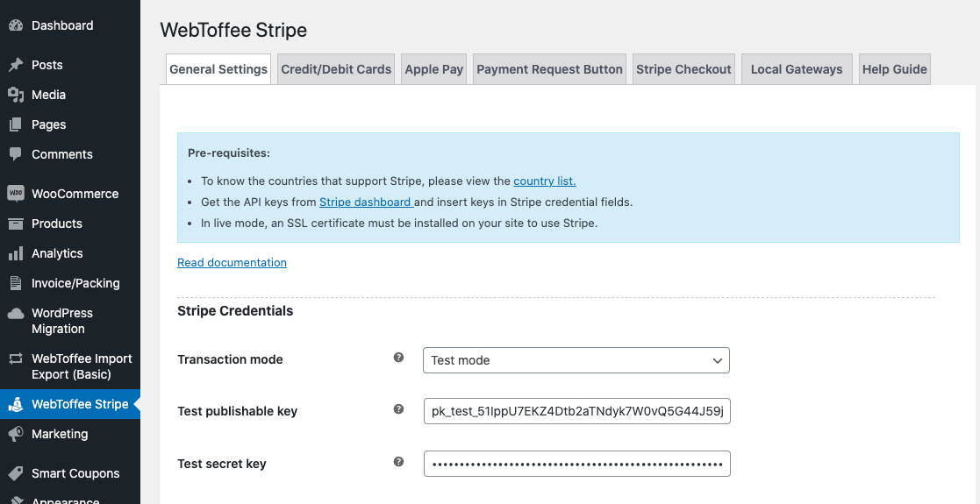This screenshot has width=980, height=504.
Task: Open the Help Guide tab
Action: click(894, 69)
